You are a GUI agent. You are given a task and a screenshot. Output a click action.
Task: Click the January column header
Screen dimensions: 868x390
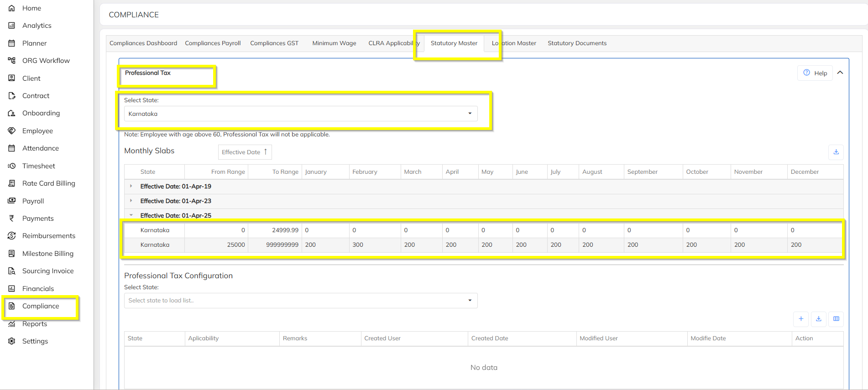325,172
